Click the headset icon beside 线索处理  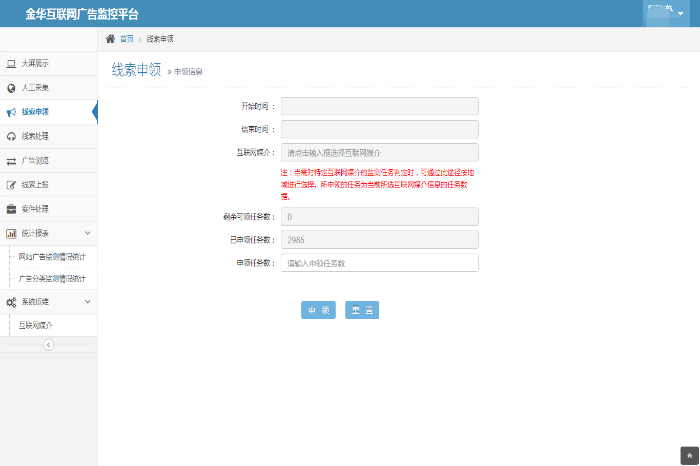click(x=11, y=136)
